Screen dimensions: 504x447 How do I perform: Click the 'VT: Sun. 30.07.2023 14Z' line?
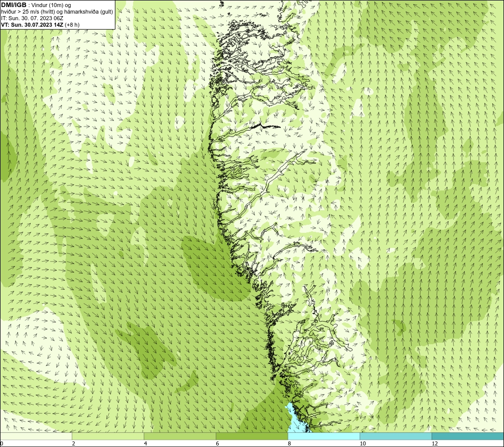point(40,24)
